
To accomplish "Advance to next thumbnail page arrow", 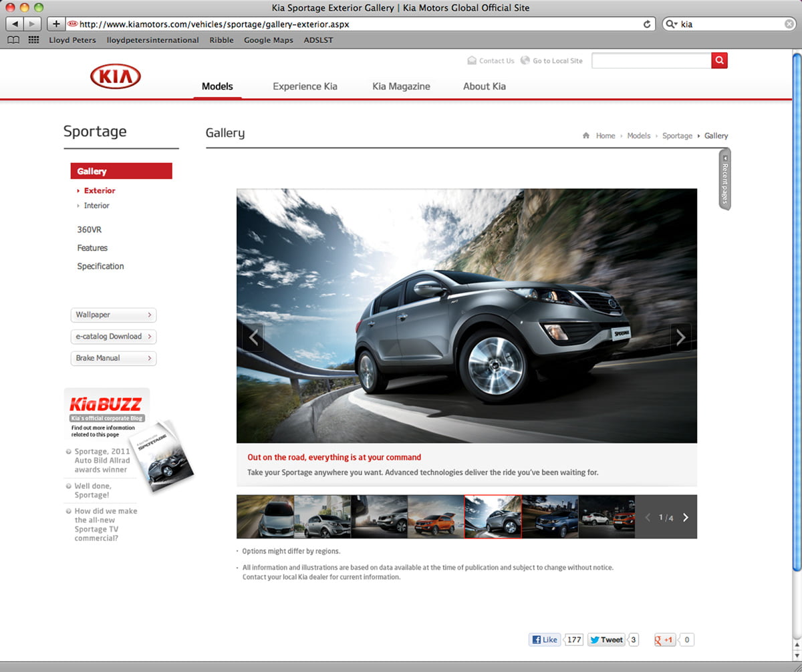I will pos(685,517).
